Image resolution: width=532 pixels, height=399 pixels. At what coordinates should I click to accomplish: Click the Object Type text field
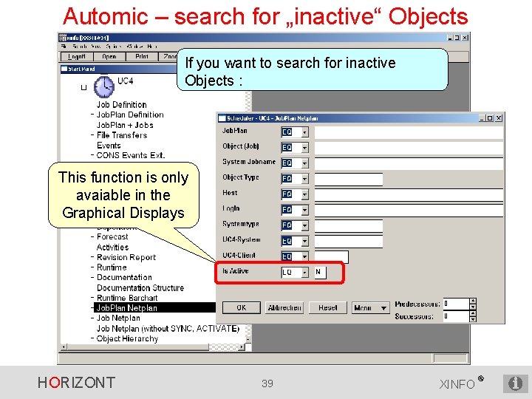(x=349, y=179)
